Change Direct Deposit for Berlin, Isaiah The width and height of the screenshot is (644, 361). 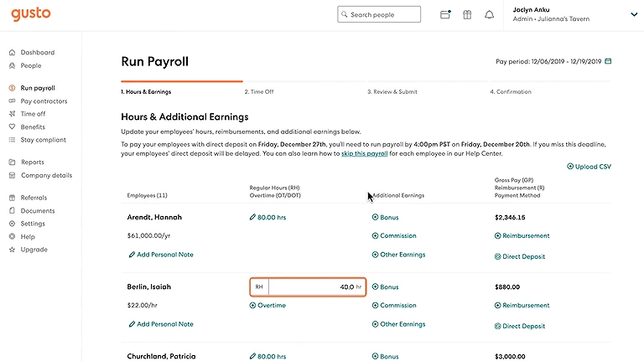click(x=520, y=327)
